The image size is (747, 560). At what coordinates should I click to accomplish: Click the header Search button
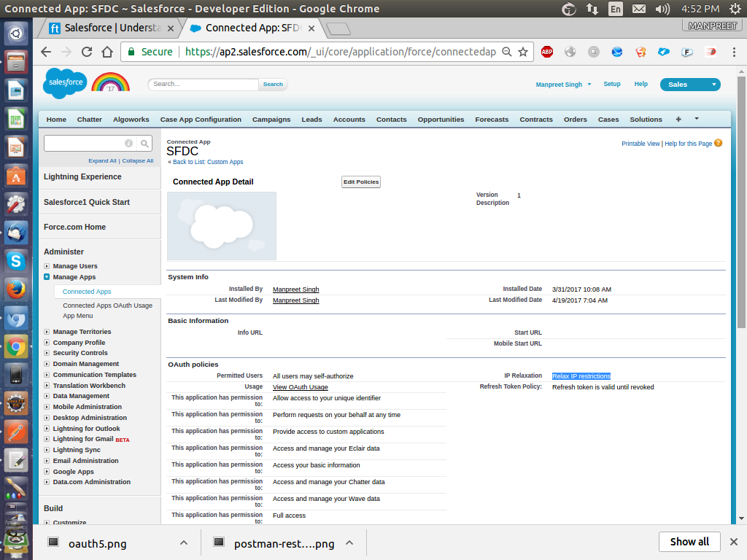click(273, 85)
